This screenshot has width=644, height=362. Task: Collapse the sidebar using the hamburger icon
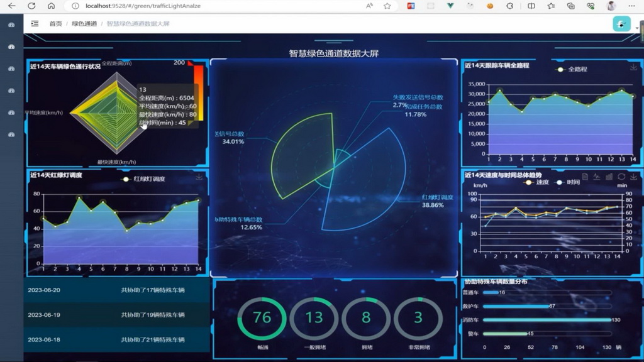(35, 24)
